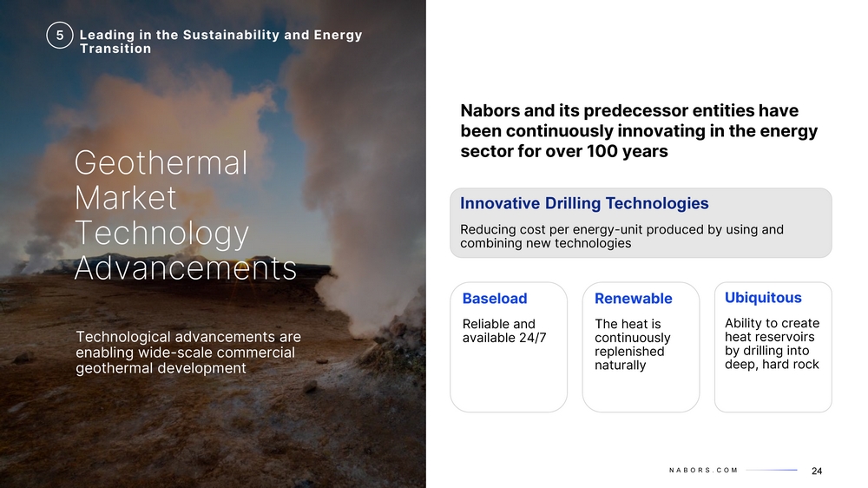868x488 pixels.
Task: Select the section title 'Leading in the Sustainability and Energy Transition'
Action: 220,42
